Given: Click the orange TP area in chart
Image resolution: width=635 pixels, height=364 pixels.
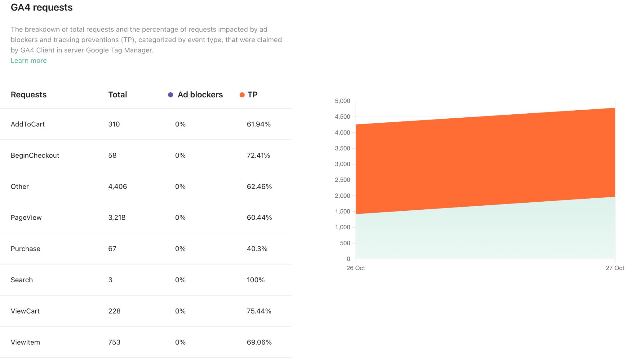Looking at the screenshot, I should 485,161.
